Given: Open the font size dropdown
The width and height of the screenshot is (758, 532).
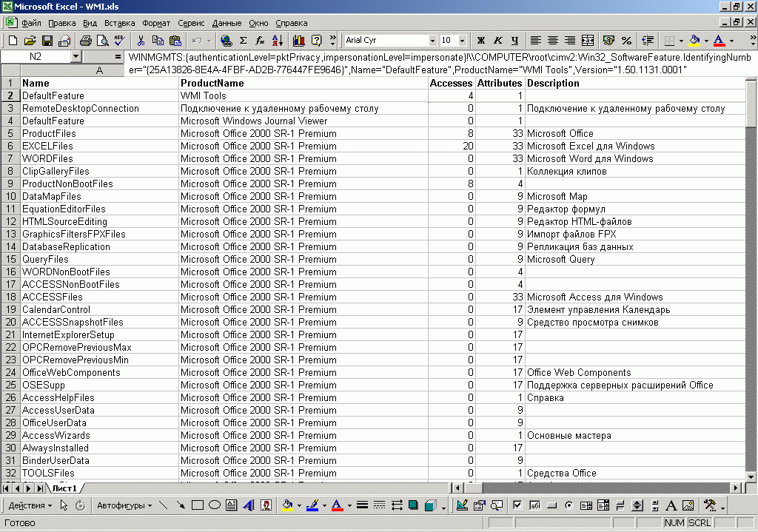Looking at the screenshot, I should point(463,41).
